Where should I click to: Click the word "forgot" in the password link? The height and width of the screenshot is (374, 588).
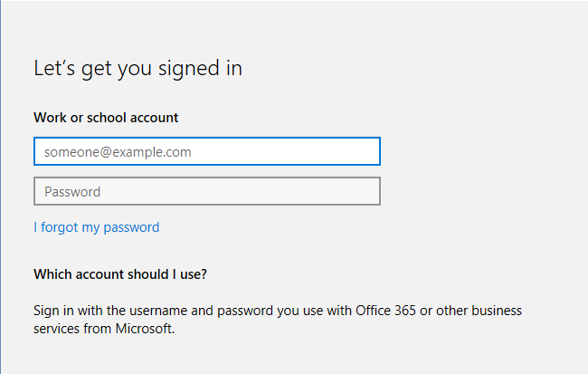[60, 227]
